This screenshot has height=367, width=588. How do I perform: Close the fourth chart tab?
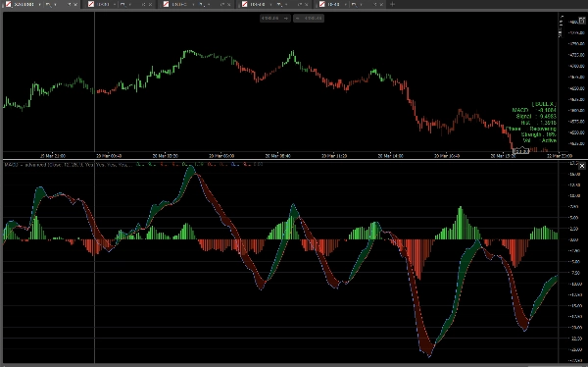307,5
